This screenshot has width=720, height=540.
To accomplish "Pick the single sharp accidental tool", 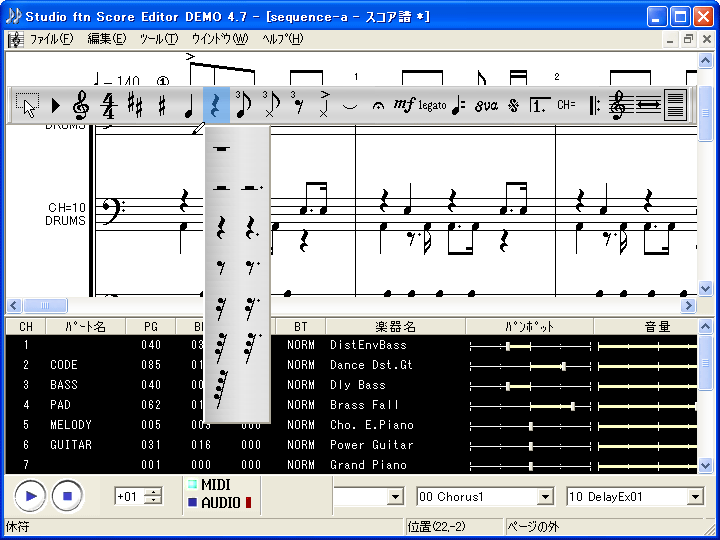I will [162, 106].
